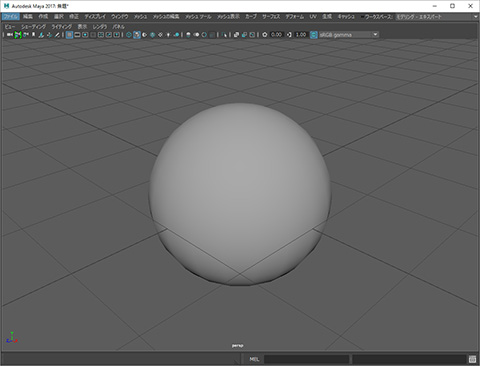The image size is (480, 366).
Task: Toggle the Field Chart icon
Action: click(101, 35)
